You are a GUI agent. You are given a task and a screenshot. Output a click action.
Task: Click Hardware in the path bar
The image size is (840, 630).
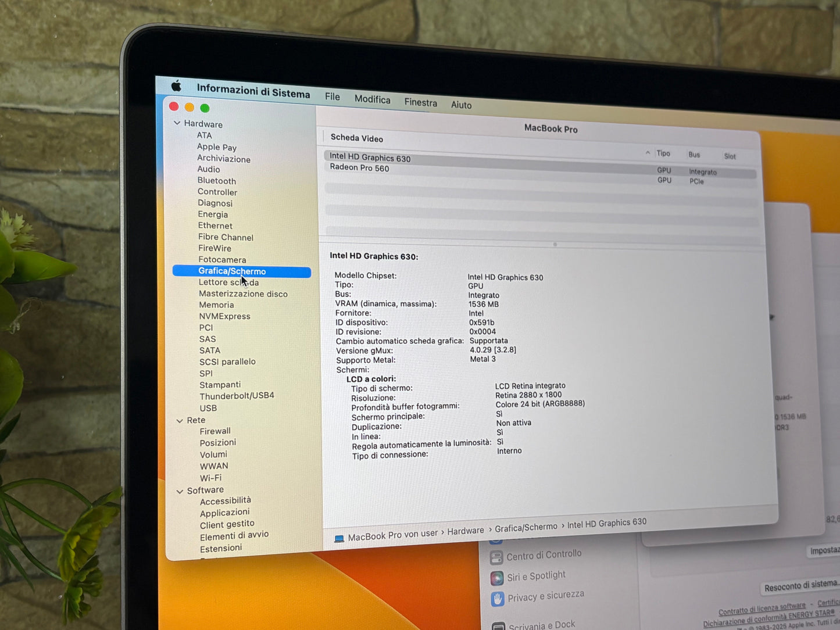(x=466, y=531)
